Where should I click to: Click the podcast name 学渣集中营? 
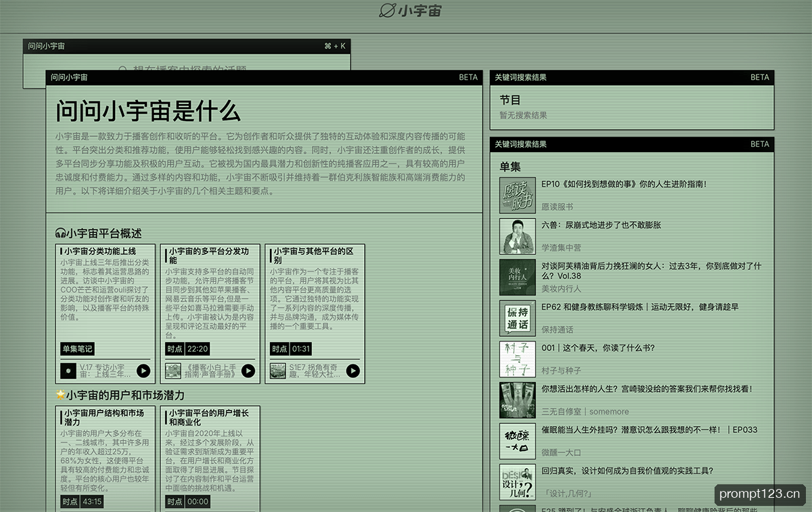tap(561, 248)
